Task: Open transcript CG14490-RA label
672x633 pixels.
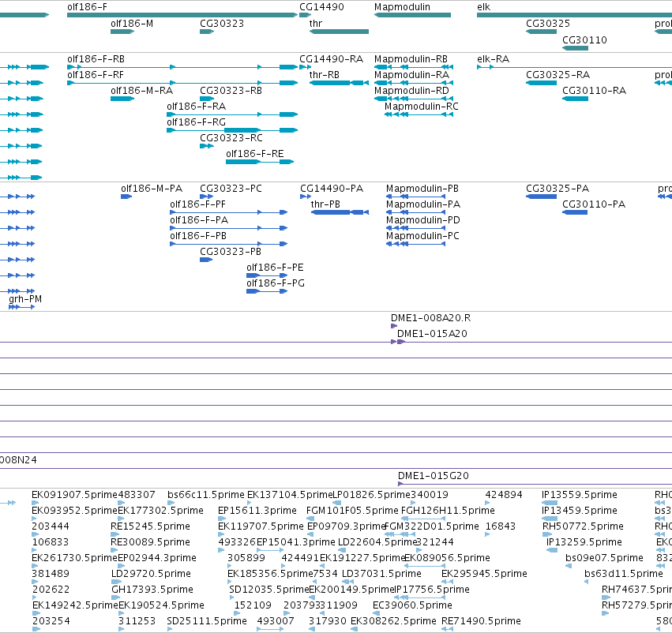Action: click(x=331, y=59)
